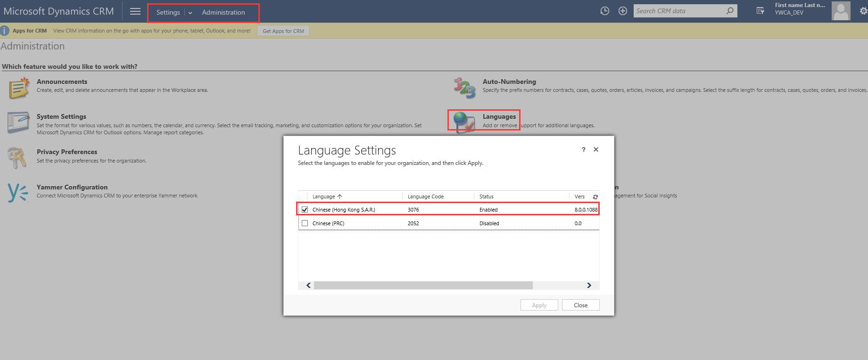Click the Auto-Numbering 123 icon
This screenshot has width=868, height=360.
pyautogui.click(x=465, y=88)
